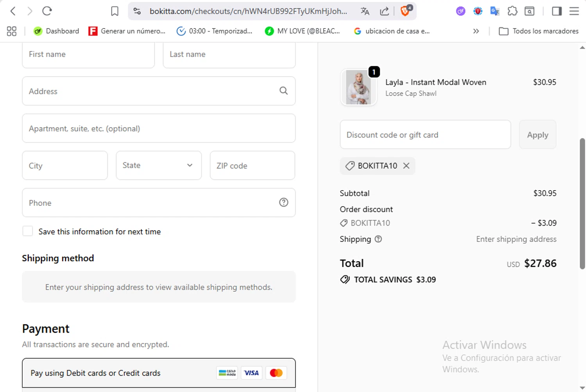This screenshot has height=392, width=586.
Task: Click the Address field
Action: point(159,91)
